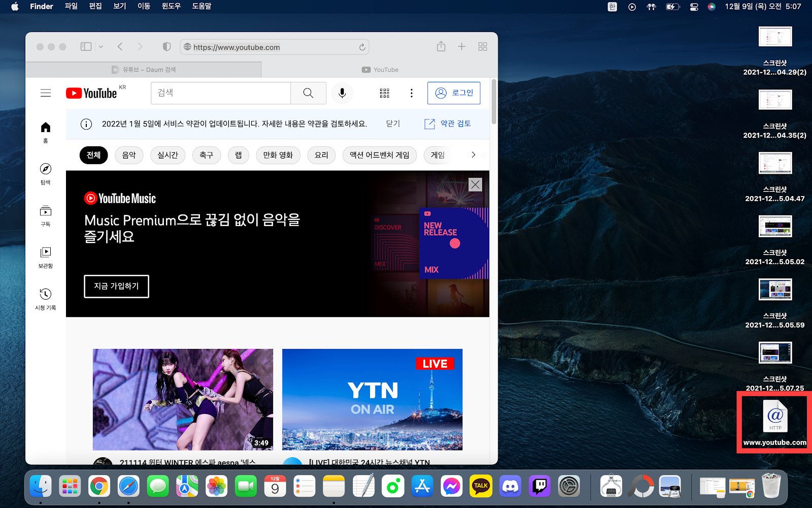
Task: Click the search magnifier button
Action: (x=308, y=93)
